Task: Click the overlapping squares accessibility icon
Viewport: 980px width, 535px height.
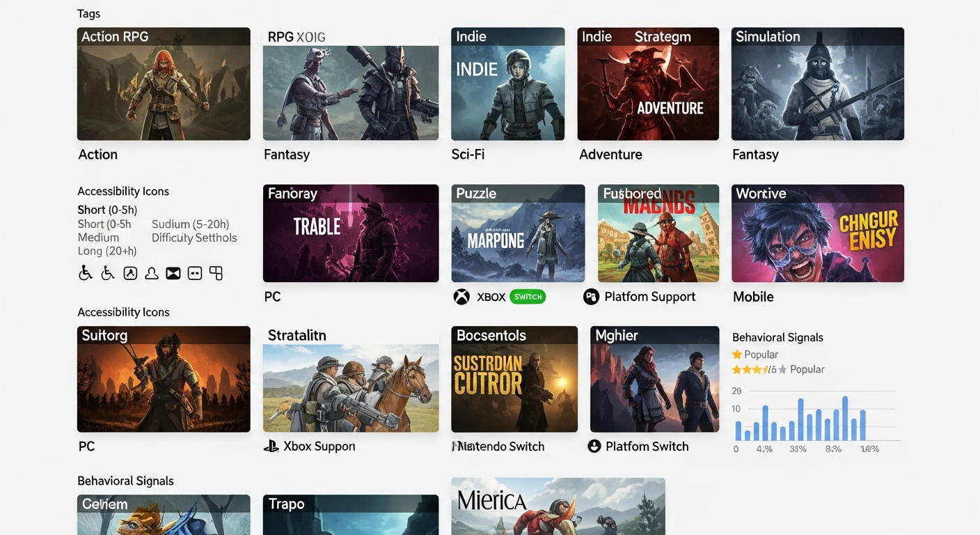Action: pyautogui.click(x=216, y=273)
